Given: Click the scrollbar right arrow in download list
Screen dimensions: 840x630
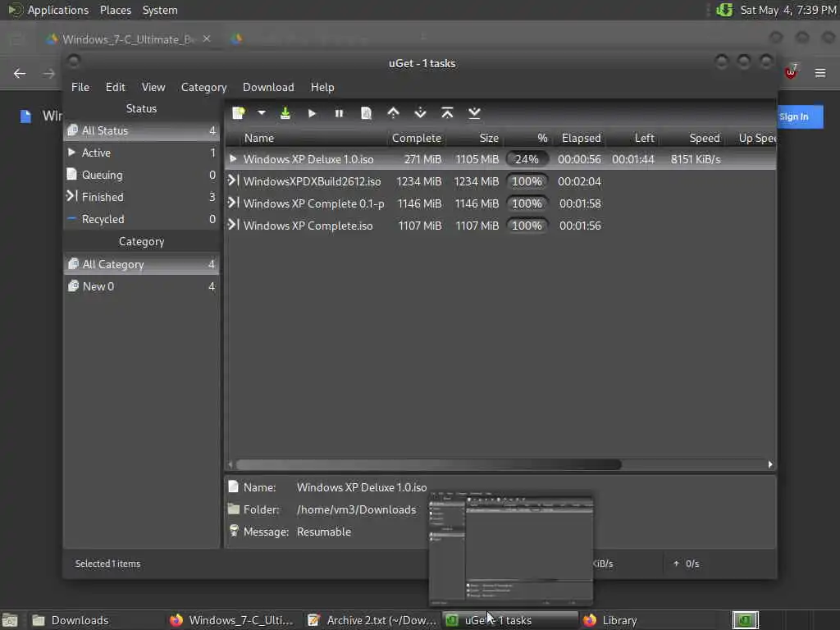Looking at the screenshot, I should (769, 464).
